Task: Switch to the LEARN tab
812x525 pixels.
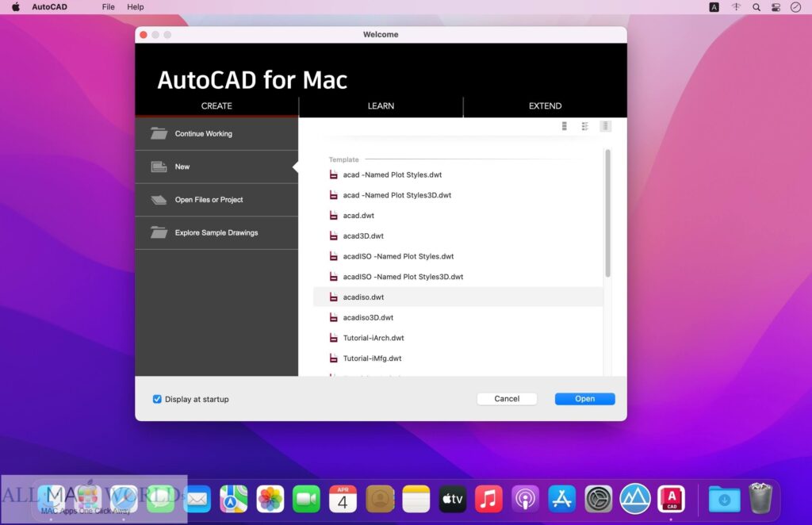Action: [x=381, y=105]
